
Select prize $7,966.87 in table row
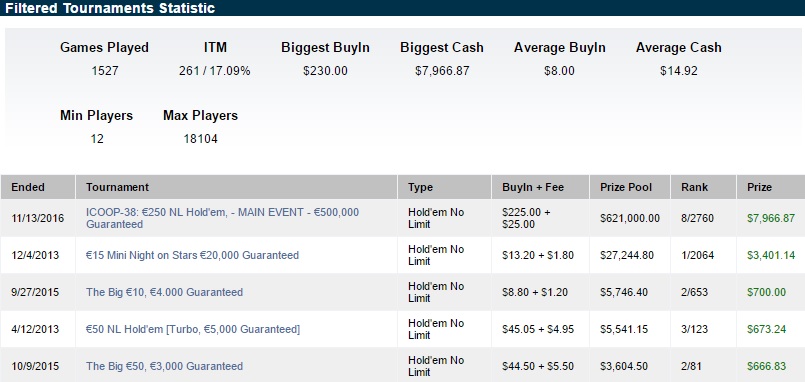pos(771,218)
